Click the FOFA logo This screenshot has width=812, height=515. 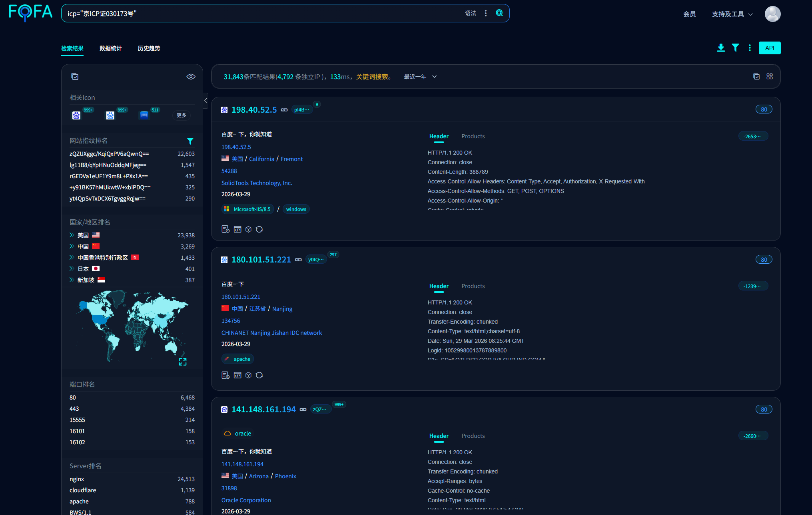(31, 13)
